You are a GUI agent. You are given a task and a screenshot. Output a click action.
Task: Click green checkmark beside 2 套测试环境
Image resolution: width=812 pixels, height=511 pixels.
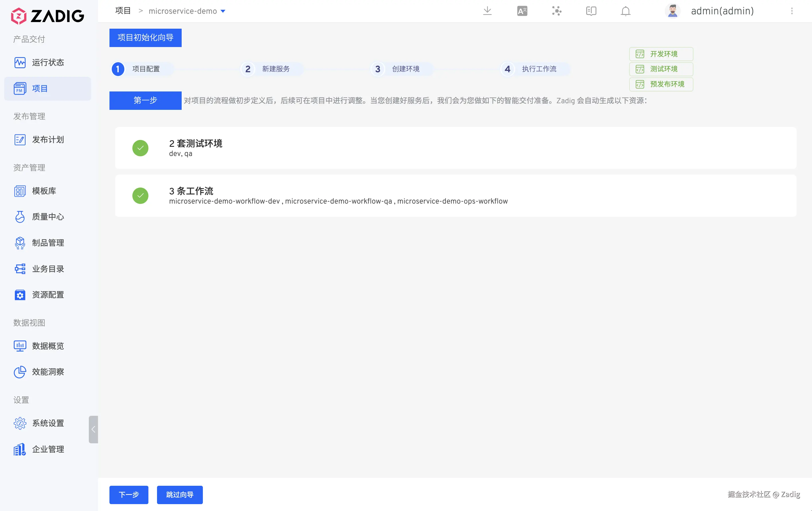pyautogui.click(x=140, y=148)
